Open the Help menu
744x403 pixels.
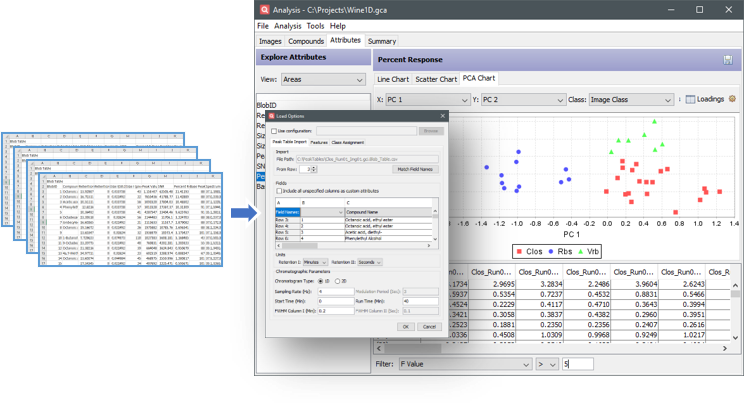pos(337,26)
